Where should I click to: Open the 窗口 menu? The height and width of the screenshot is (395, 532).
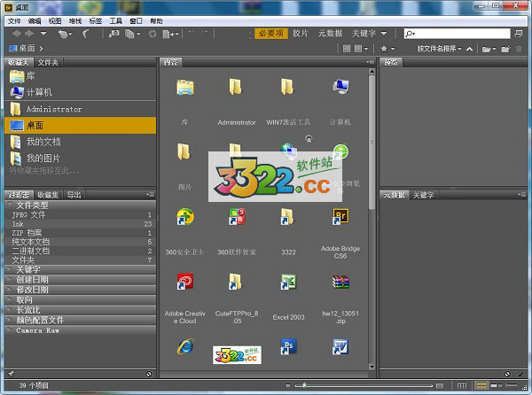point(136,21)
